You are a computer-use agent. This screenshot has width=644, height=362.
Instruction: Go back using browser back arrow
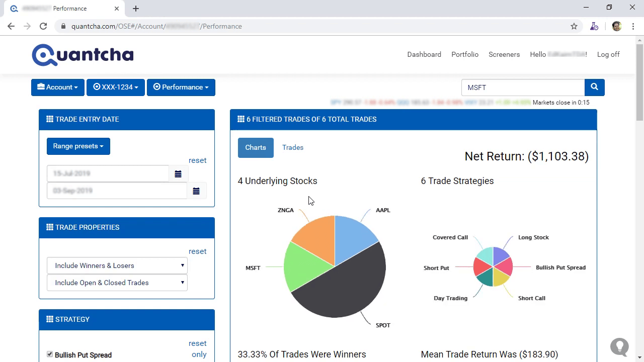(x=11, y=26)
